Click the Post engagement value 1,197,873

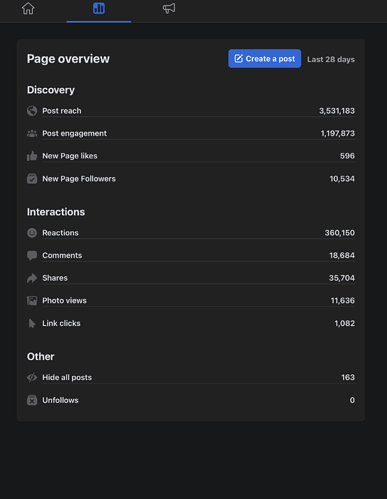click(x=338, y=133)
